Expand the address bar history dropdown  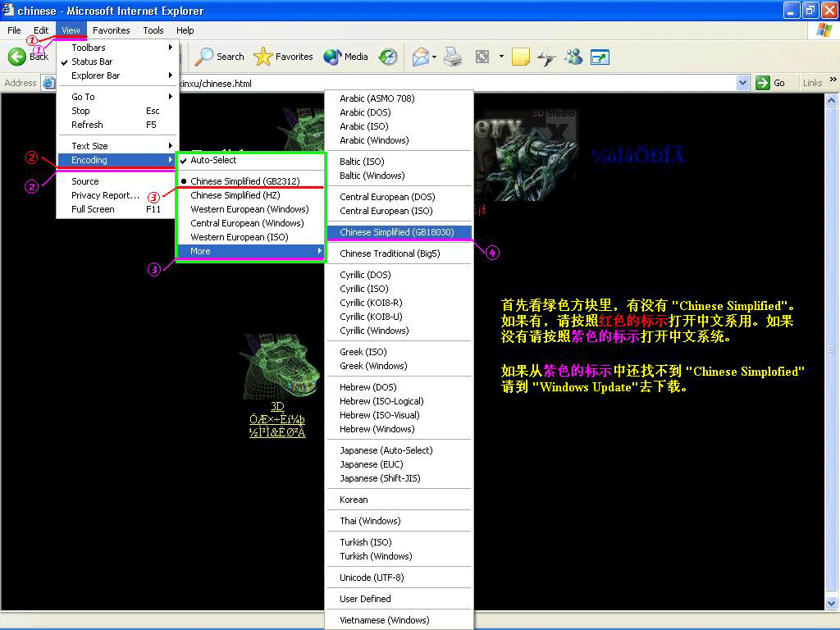pyautogui.click(x=742, y=83)
